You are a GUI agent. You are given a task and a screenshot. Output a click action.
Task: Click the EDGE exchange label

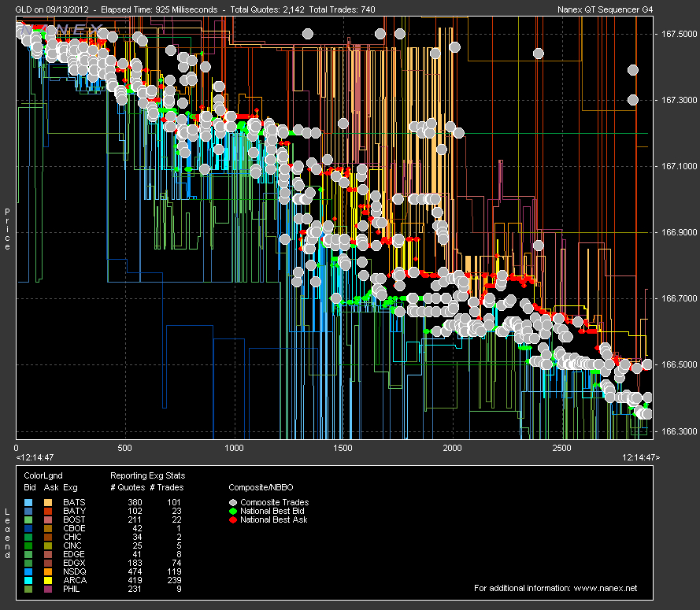click(x=74, y=554)
